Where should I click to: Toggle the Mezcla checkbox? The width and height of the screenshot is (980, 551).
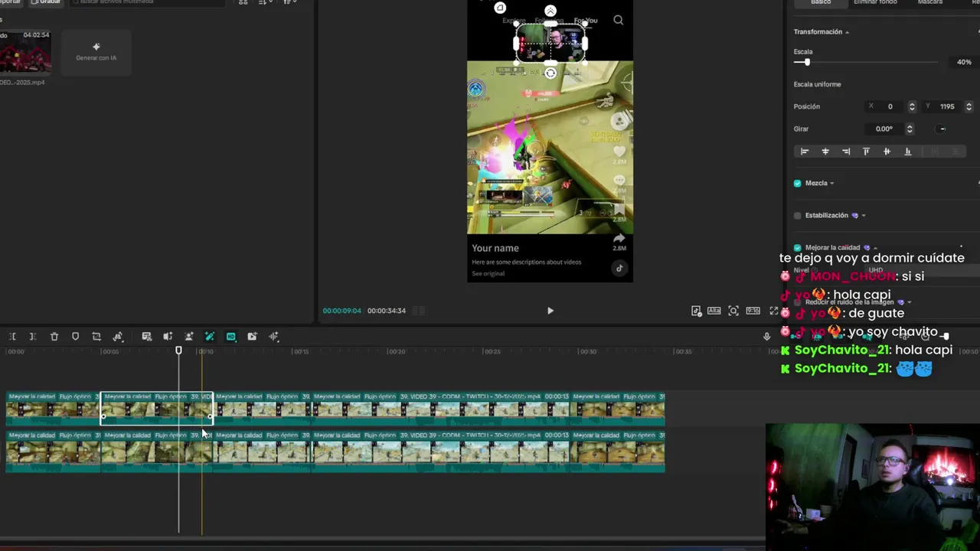tap(798, 184)
